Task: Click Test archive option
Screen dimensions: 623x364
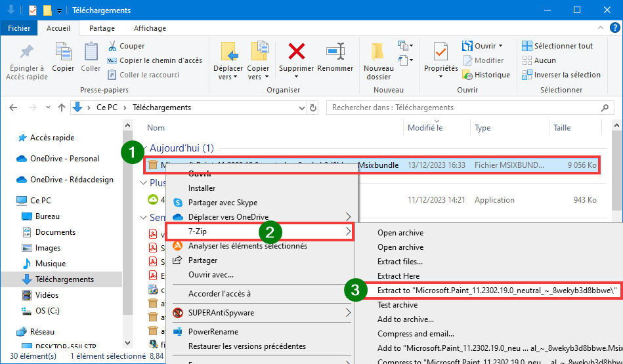Action: point(397,305)
